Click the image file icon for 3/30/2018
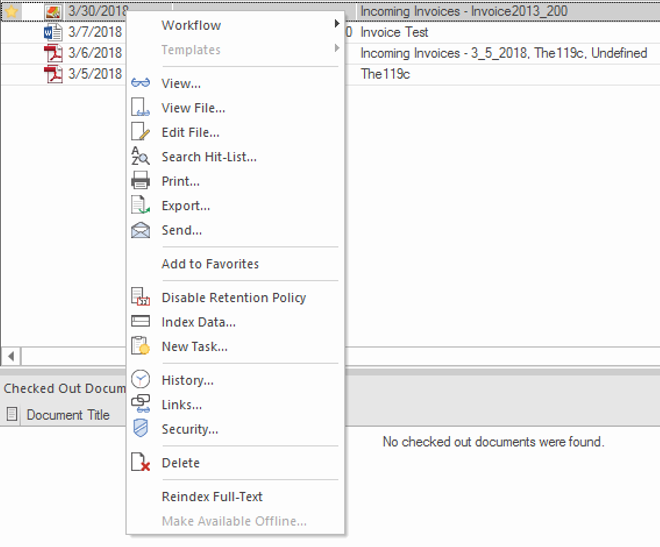Viewport: 660px width, 547px height. tap(53, 11)
